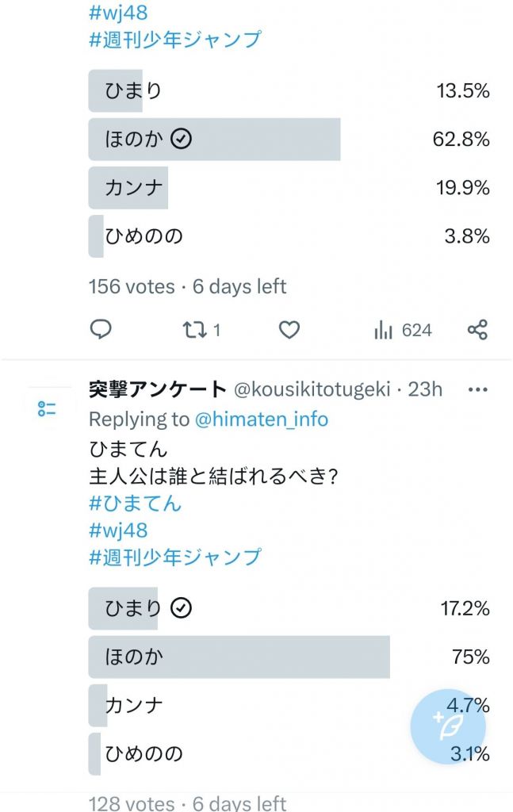Tap the share icon
513x812 pixels.
[x=477, y=330]
